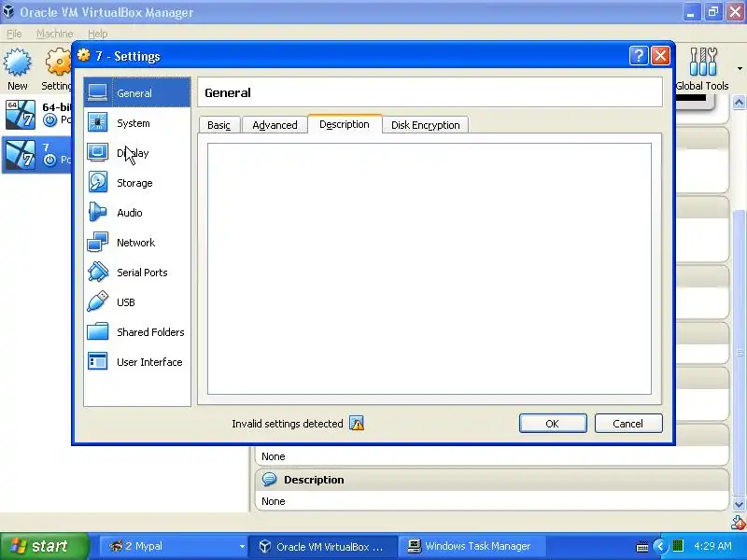Switch to Windows Task Manager taskbar button
This screenshot has width=747, height=560.
(x=471, y=546)
